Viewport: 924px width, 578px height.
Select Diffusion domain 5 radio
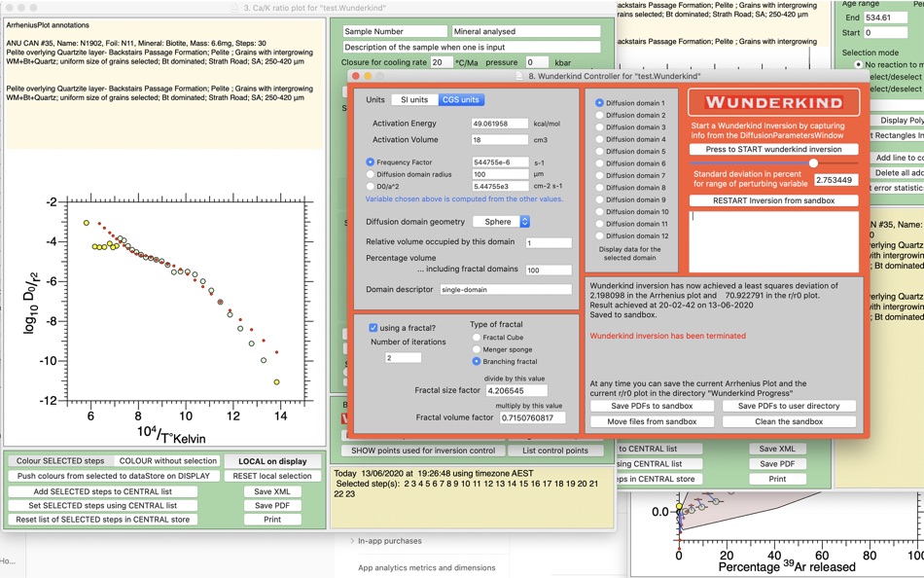(x=599, y=151)
